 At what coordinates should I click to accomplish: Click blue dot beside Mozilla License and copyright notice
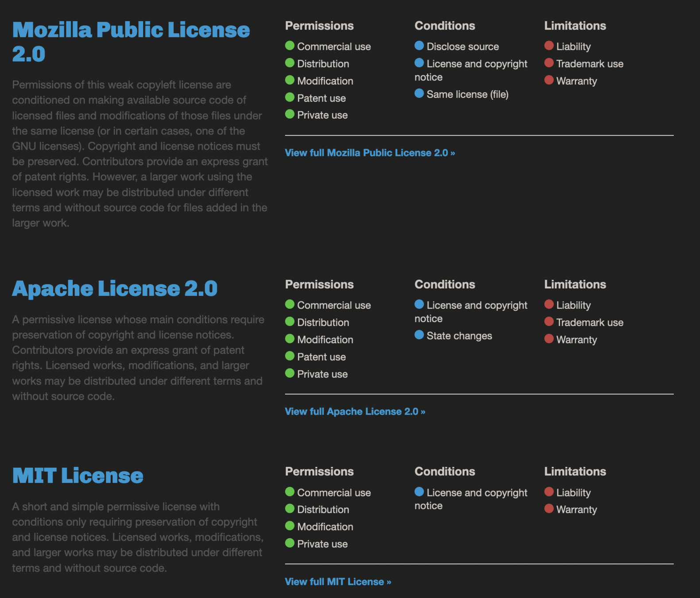(x=419, y=63)
